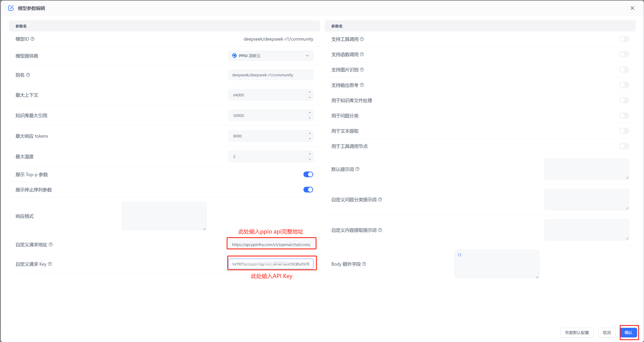Click the 恢复默认配置 button
This screenshot has width=644, height=342.
click(577, 333)
